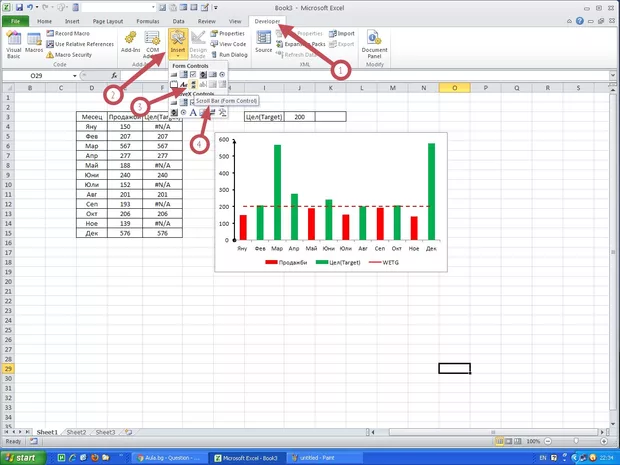The height and width of the screenshot is (465, 620).
Task: Open Macro Security settings
Action: (x=69, y=55)
